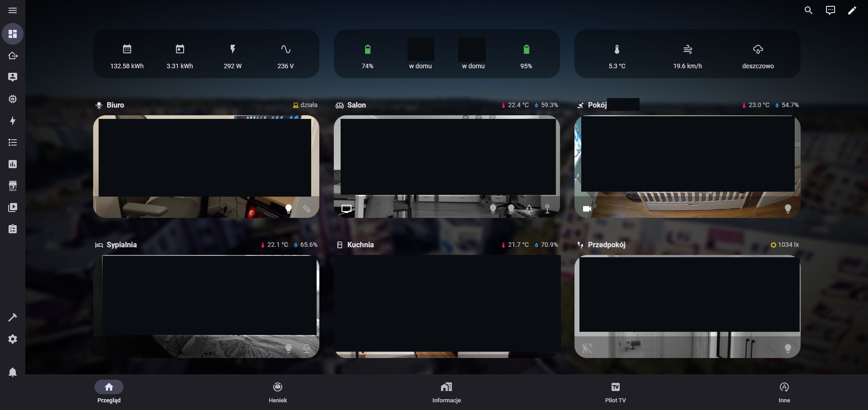Click Sypialnia humidity 65.6%
The image size is (868, 410).
point(306,245)
